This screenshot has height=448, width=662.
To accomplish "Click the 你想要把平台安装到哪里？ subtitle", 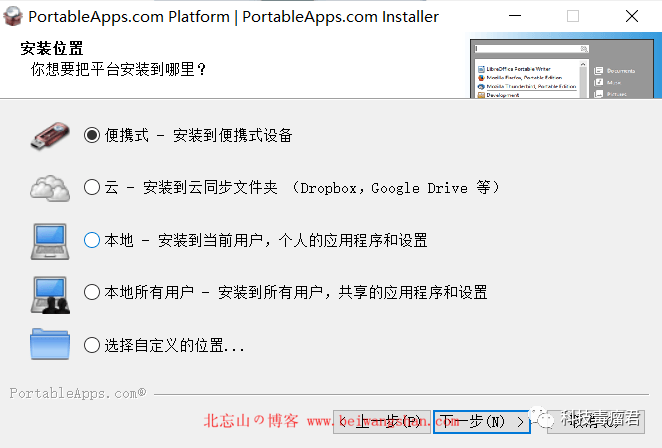I will click(x=118, y=69).
